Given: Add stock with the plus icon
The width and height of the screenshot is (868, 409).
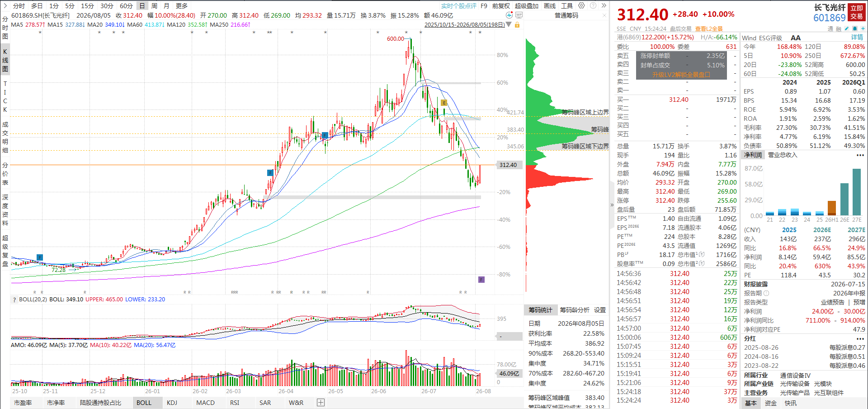Looking at the screenshot, I should (x=863, y=29).
